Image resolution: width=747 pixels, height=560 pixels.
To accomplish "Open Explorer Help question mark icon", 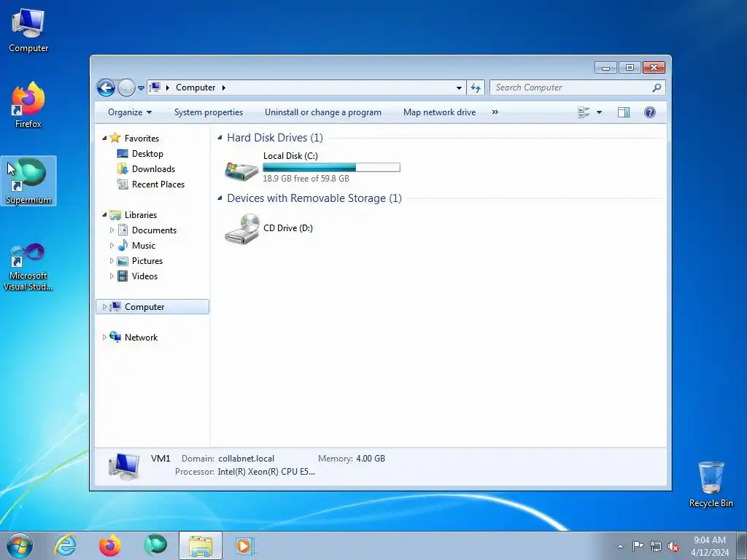I will click(x=649, y=112).
